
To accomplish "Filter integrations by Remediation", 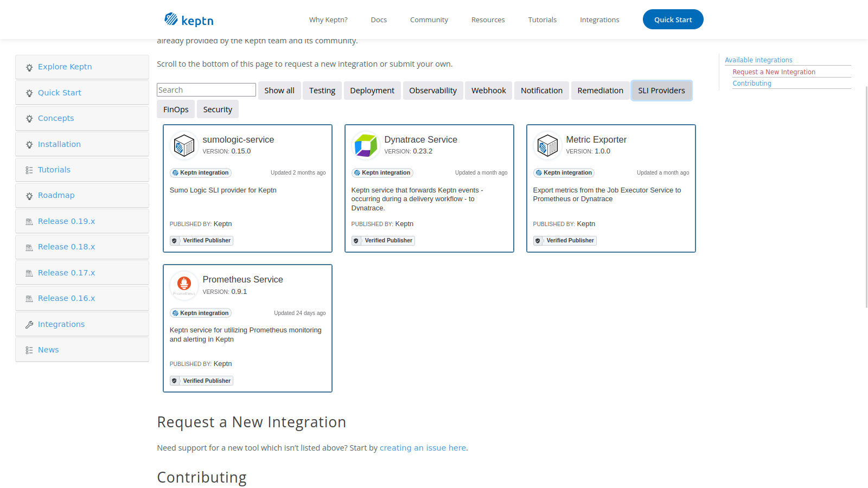I will (x=601, y=91).
